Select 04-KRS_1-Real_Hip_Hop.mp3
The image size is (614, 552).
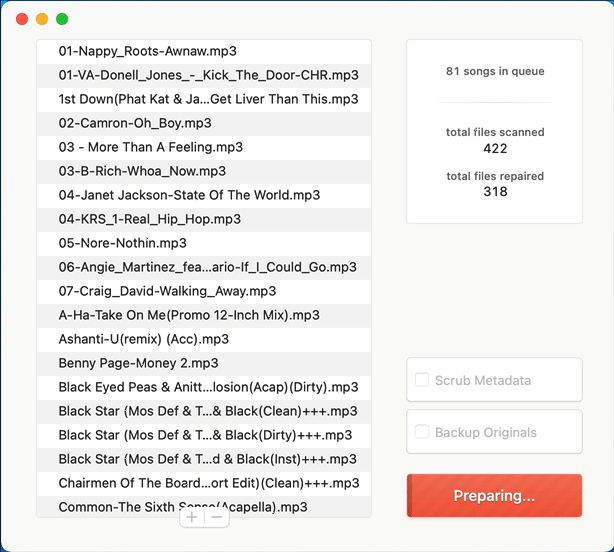coord(149,219)
